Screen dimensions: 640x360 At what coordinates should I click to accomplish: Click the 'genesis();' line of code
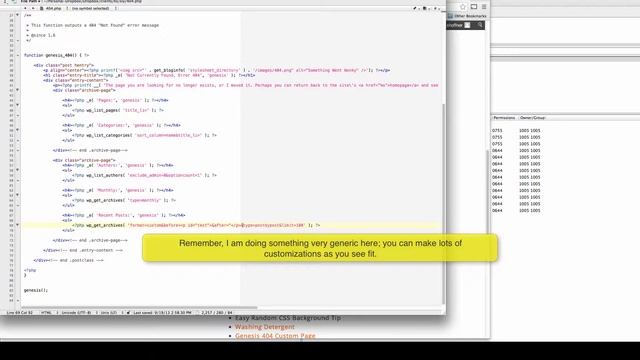36,290
